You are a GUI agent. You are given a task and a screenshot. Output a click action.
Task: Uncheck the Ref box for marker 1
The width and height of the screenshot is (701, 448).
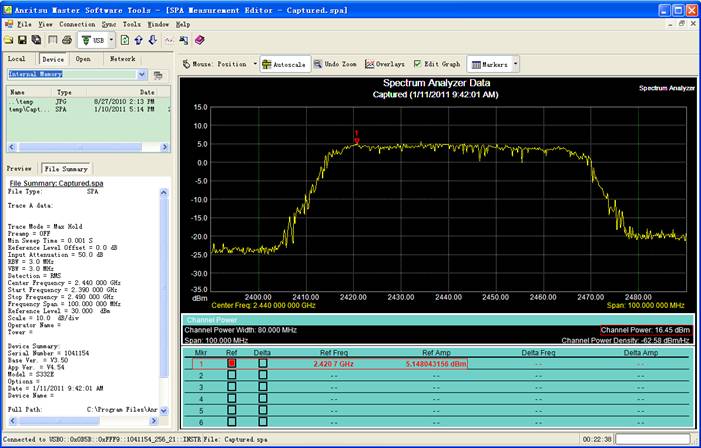click(x=232, y=363)
